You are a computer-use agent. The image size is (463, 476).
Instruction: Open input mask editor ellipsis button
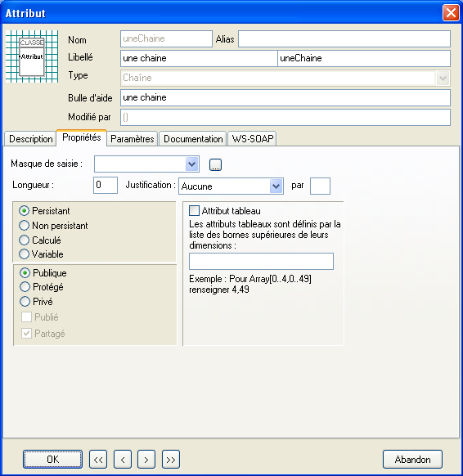(x=216, y=165)
